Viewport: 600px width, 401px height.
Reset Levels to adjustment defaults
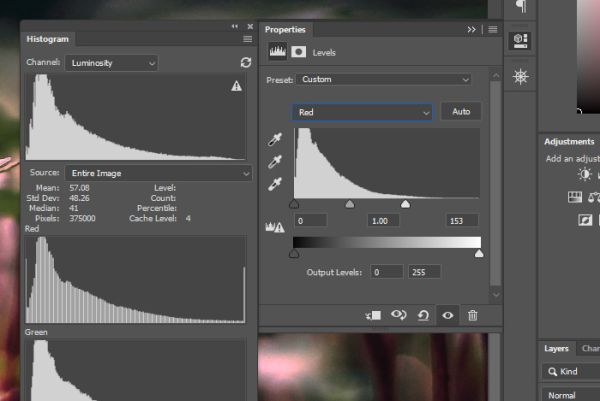[423, 315]
